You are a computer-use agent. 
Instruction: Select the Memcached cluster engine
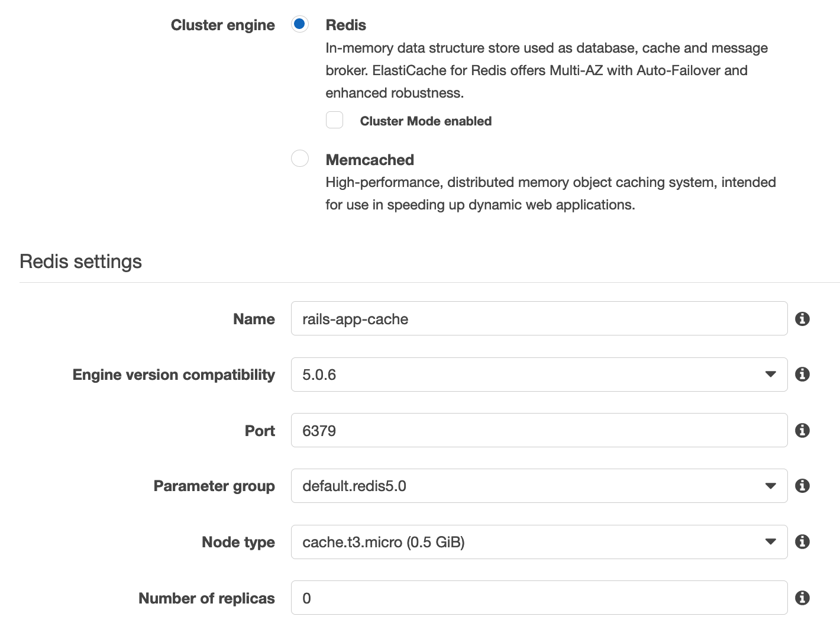pyautogui.click(x=300, y=159)
